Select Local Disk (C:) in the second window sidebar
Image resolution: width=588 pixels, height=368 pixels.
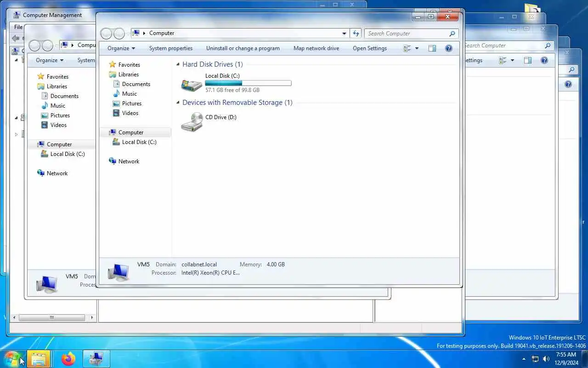pos(68,154)
